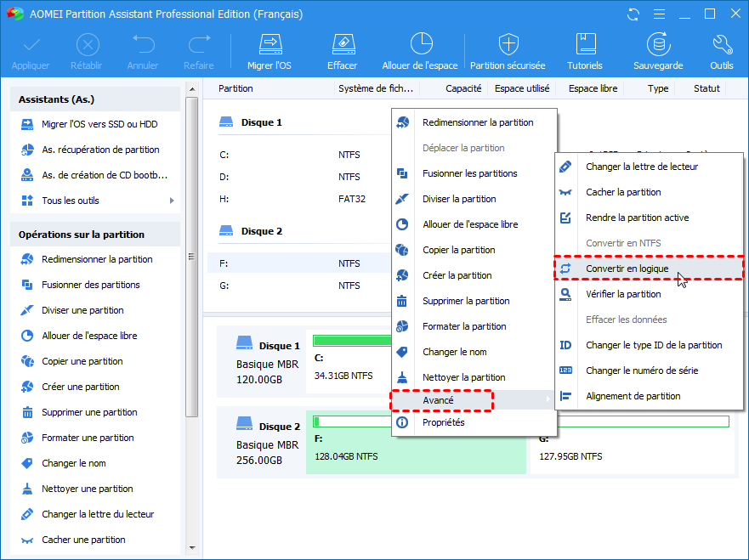Choose Diviser la partition in context menu
This screenshot has height=560, width=749.
474,199
